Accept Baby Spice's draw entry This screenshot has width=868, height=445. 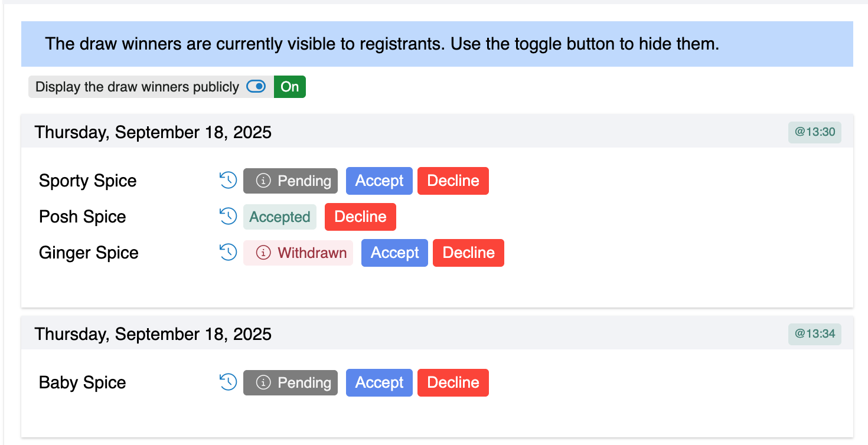click(x=379, y=382)
